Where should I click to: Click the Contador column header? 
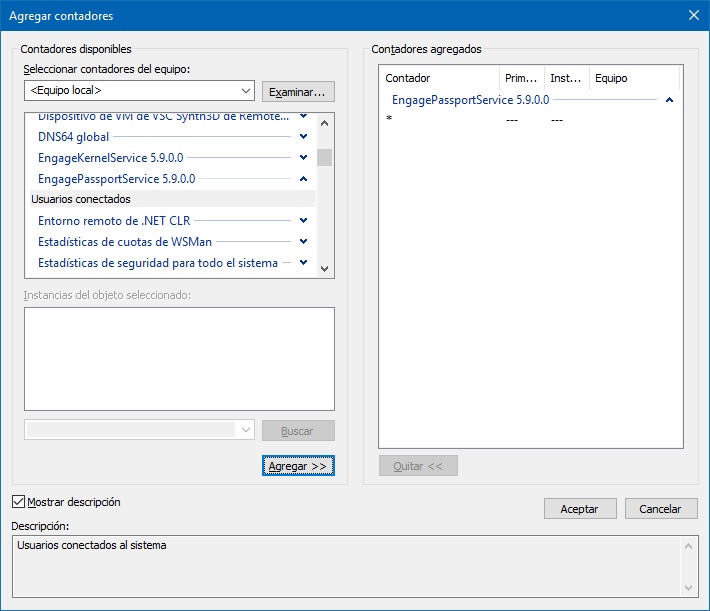[x=438, y=78]
